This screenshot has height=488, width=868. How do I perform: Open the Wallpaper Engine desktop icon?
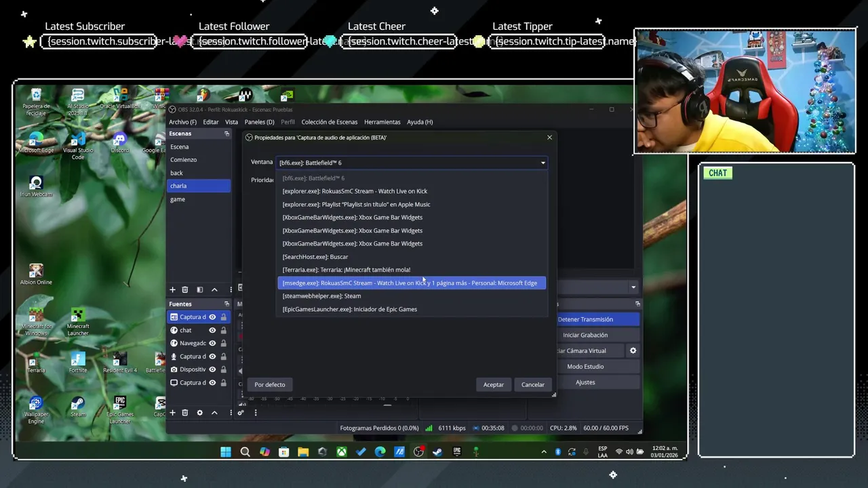[36, 409]
